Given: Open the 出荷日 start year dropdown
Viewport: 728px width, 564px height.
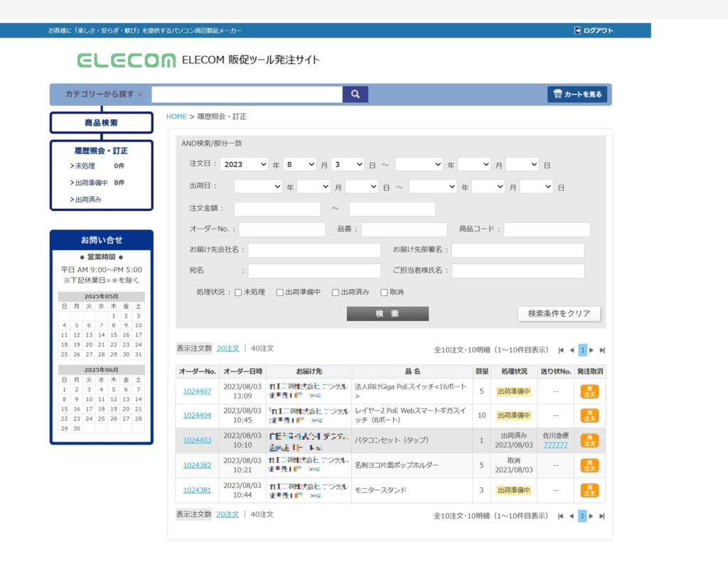Looking at the screenshot, I should point(258,187).
